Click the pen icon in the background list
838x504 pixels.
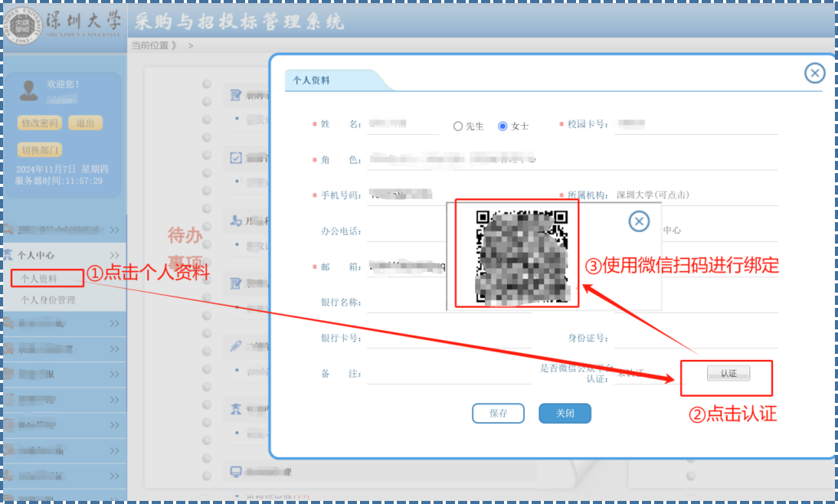click(x=236, y=345)
